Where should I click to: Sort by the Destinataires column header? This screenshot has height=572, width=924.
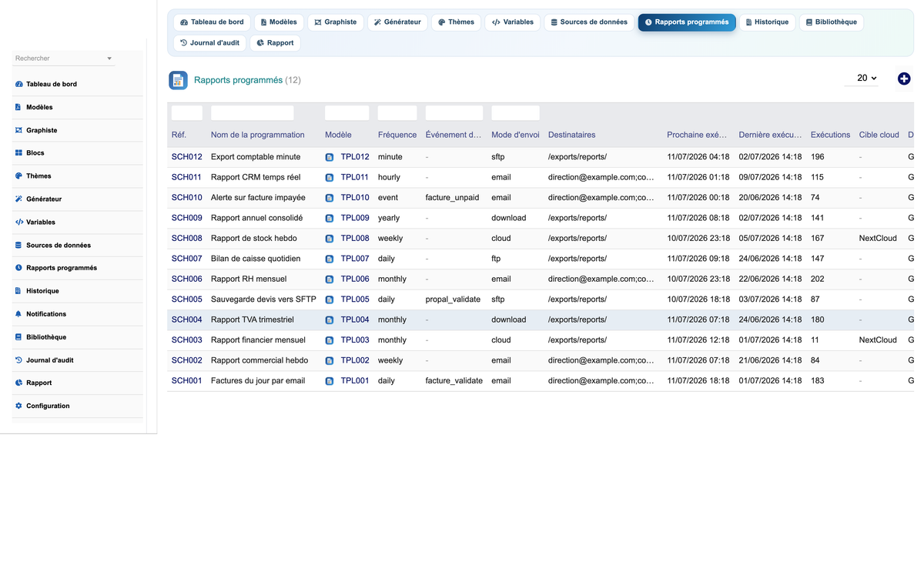571,135
